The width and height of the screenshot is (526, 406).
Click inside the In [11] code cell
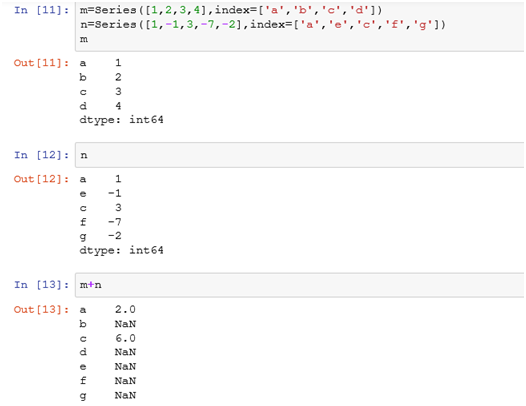click(300, 26)
